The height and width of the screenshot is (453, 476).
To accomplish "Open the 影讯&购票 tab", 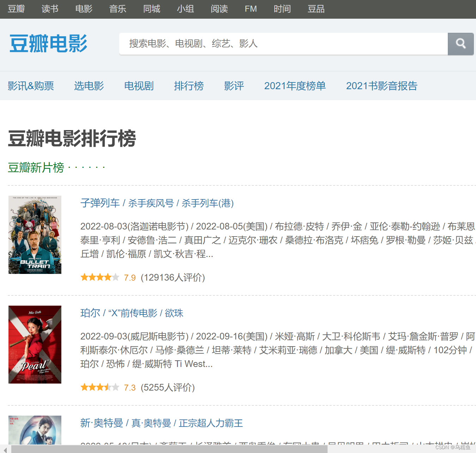I will click(x=31, y=86).
